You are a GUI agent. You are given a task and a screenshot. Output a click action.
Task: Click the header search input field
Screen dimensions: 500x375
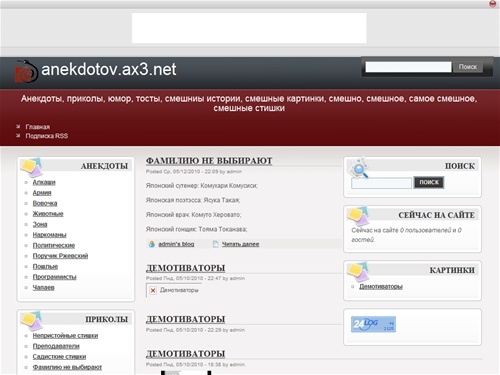pos(408,67)
